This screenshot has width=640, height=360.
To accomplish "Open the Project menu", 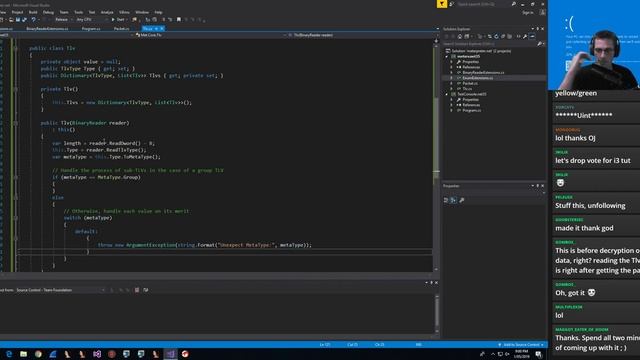I will point(17,12).
